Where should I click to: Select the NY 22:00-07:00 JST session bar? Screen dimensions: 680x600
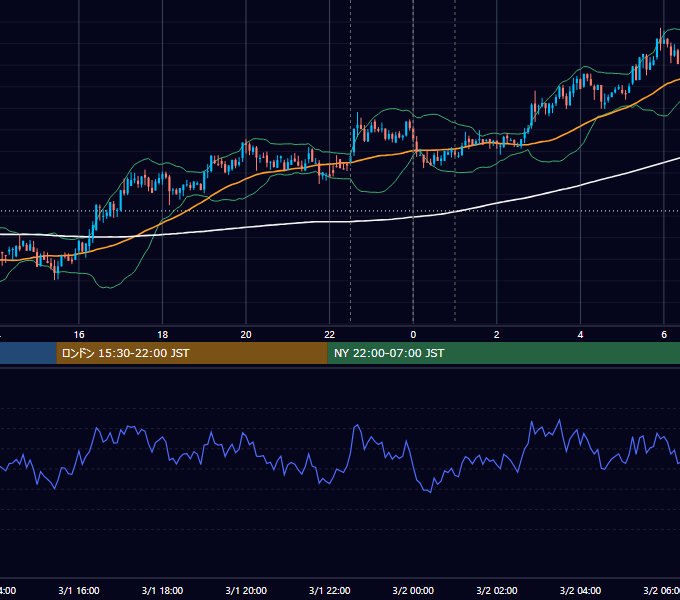pyautogui.click(x=503, y=353)
